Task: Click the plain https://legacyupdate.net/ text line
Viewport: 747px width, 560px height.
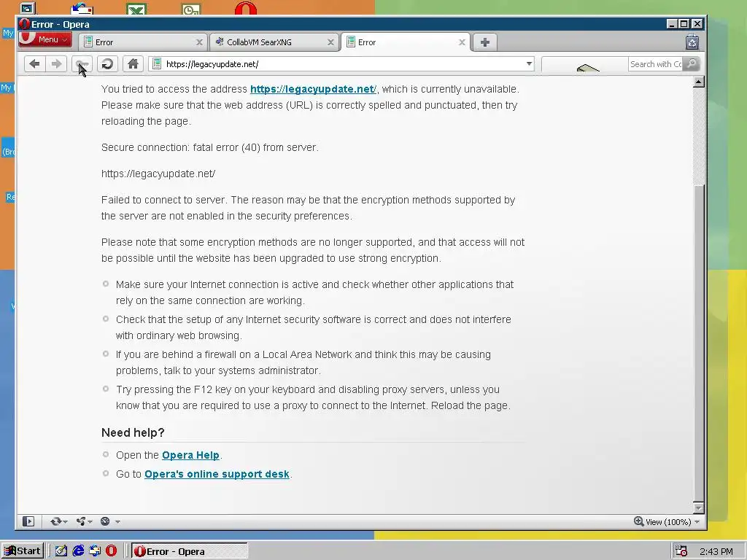Action: coord(158,174)
